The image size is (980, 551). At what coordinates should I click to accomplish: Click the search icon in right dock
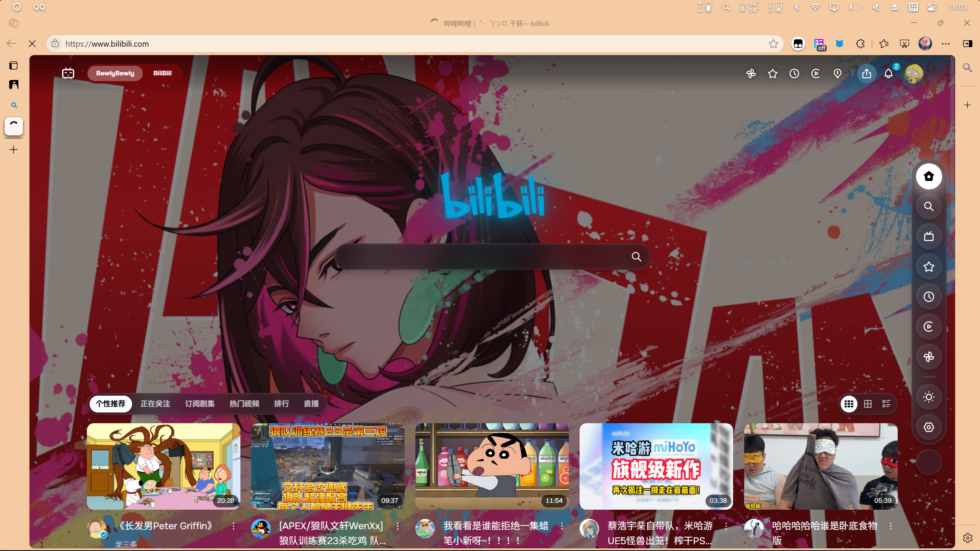point(929,207)
